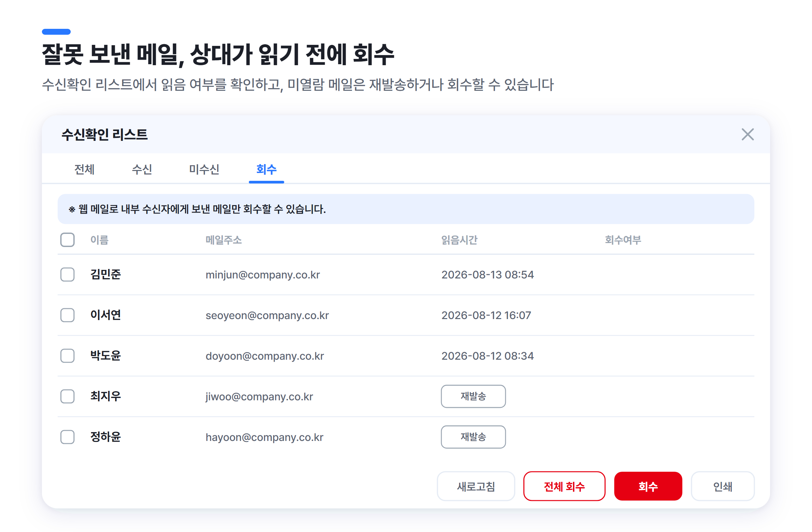Click jiwoo@company.co.kr email address
Image resolution: width=812 pixels, height=532 pixels.
pyautogui.click(x=259, y=396)
